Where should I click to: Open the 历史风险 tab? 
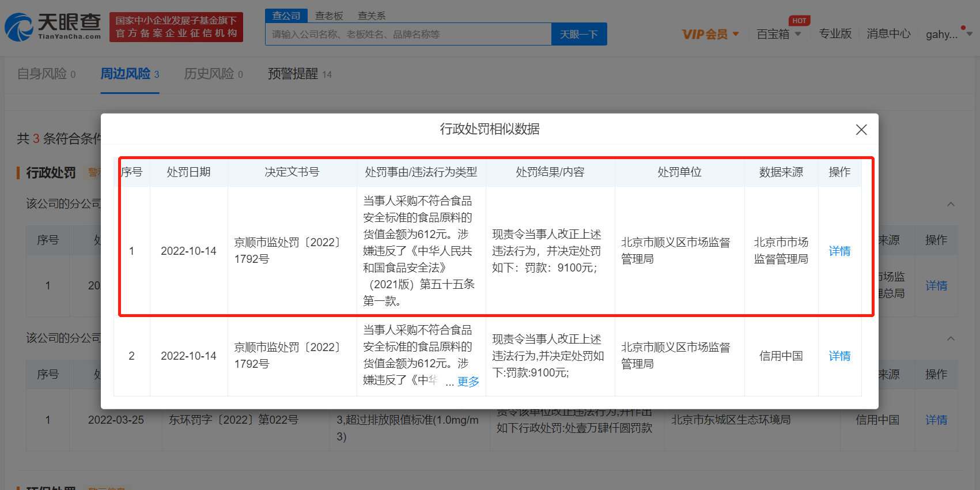[213, 74]
